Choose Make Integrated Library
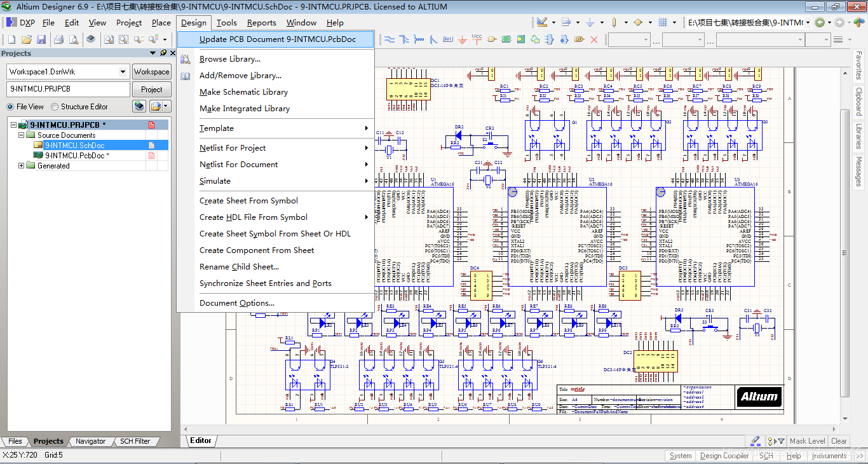 276,109
